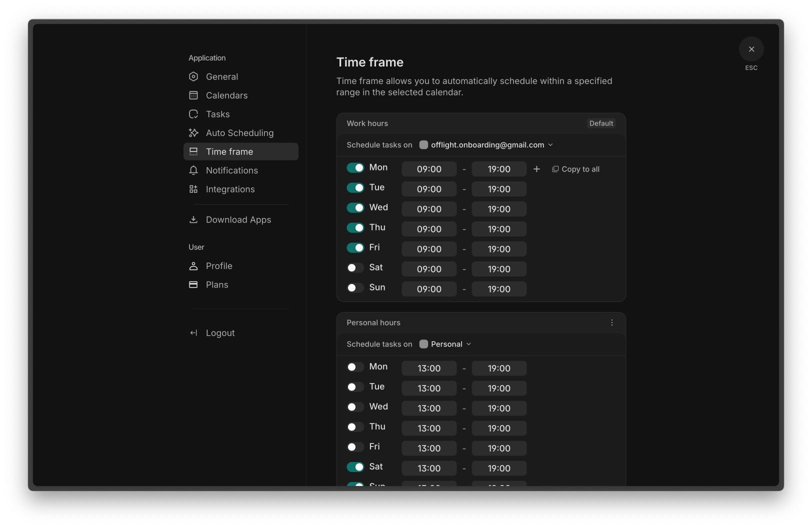This screenshot has width=812, height=528.
Task: Click the Auto Scheduling sparkle icon
Action: click(193, 133)
